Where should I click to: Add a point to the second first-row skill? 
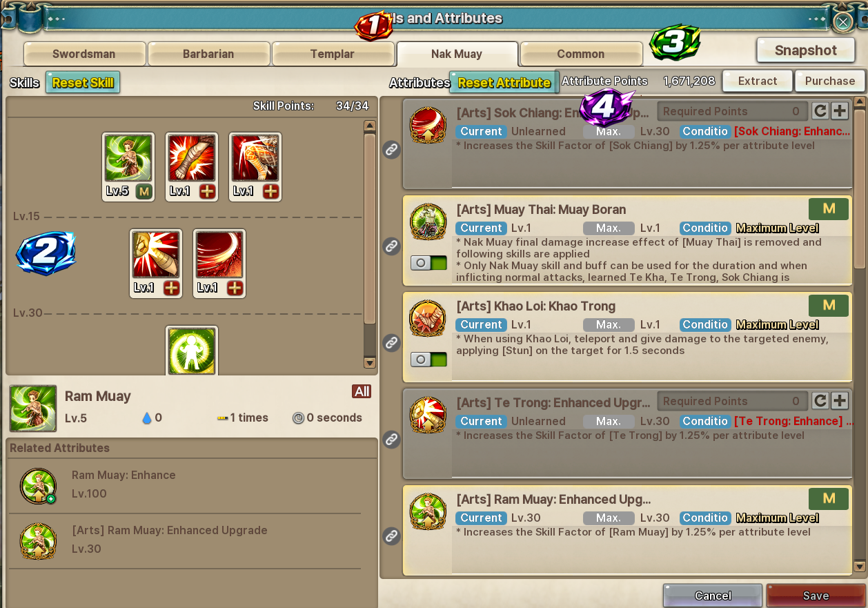click(207, 191)
